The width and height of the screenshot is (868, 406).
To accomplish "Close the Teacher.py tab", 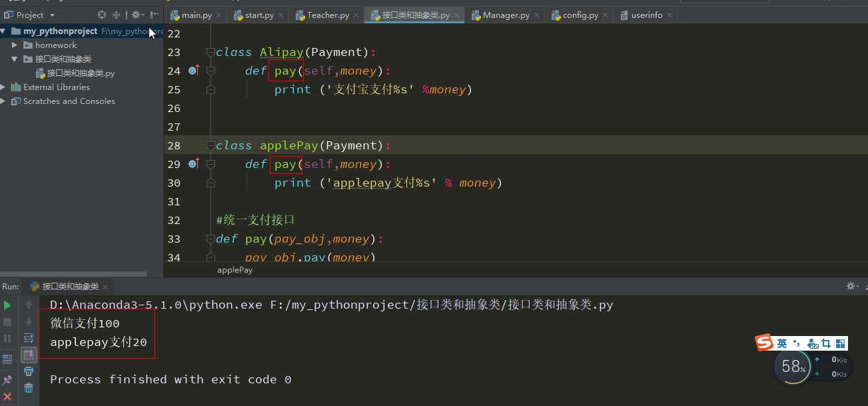I will point(357,15).
